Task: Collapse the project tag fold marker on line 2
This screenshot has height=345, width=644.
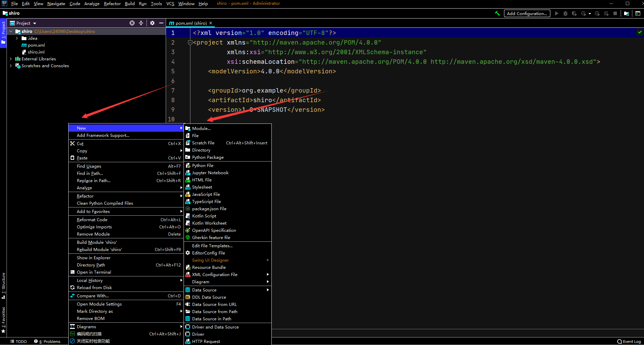Action: tap(190, 43)
